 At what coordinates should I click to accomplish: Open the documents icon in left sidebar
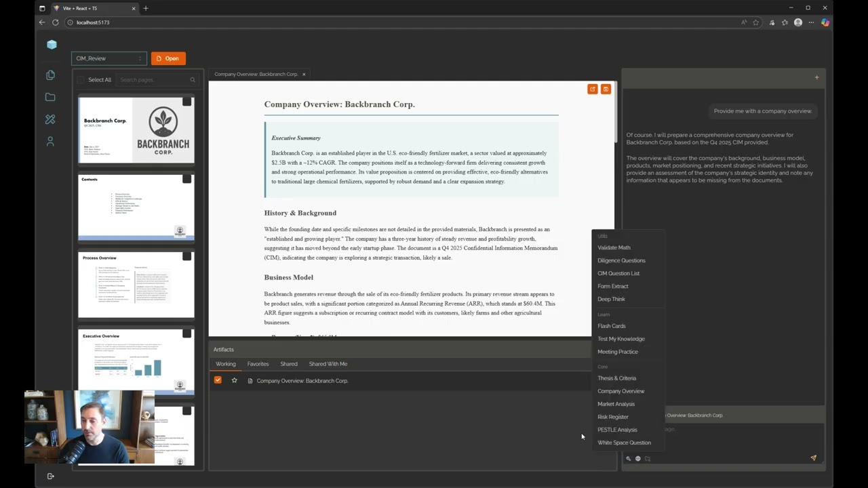click(50, 75)
